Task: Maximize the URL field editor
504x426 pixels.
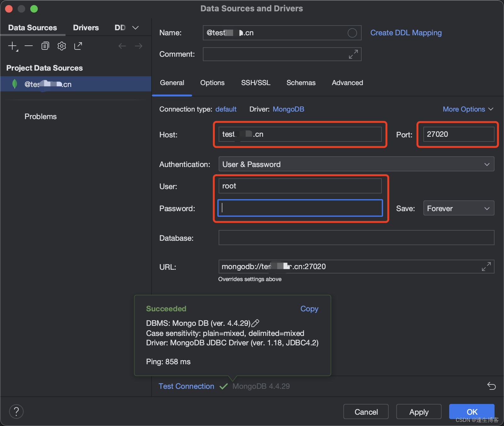Action: (486, 266)
